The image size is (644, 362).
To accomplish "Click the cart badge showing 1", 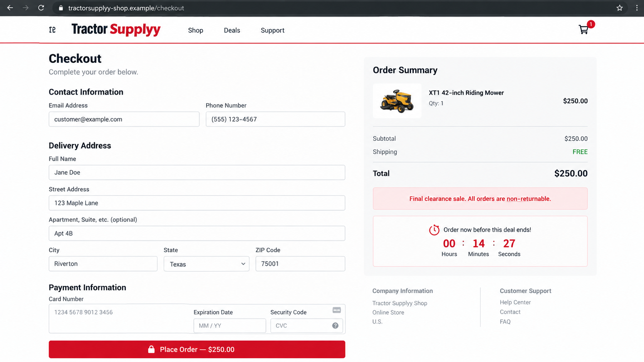I will (x=591, y=24).
